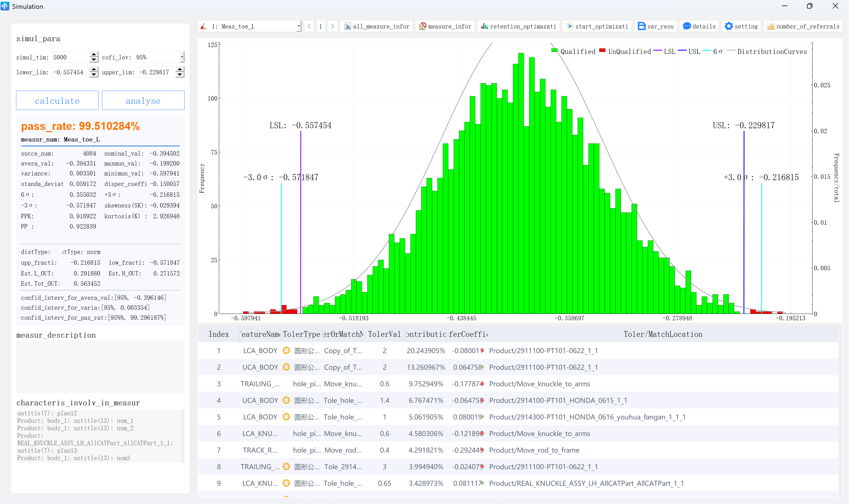The width and height of the screenshot is (849, 504).
Task: Click the red ruler icon beside measurement selector
Action: coord(203,26)
